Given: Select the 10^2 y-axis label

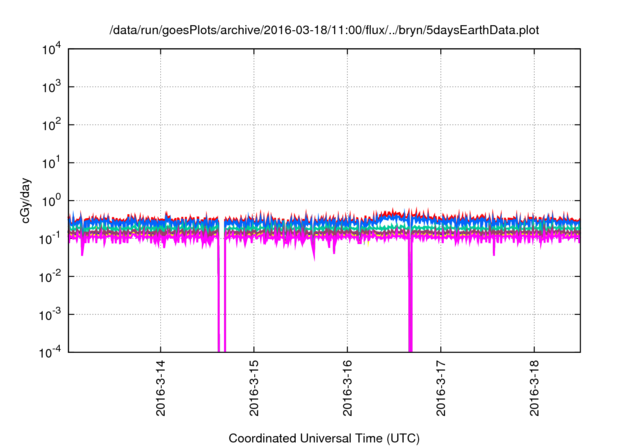Looking at the screenshot, I should click(52, 125).
